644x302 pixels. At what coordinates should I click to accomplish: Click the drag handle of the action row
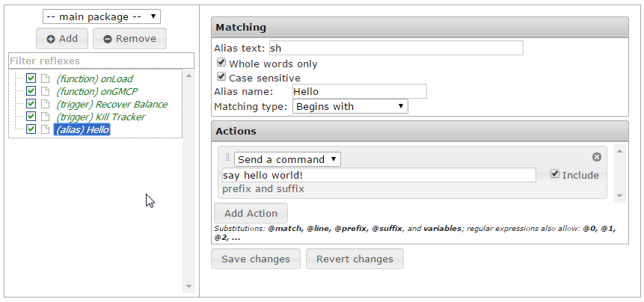tap(227, 158)
